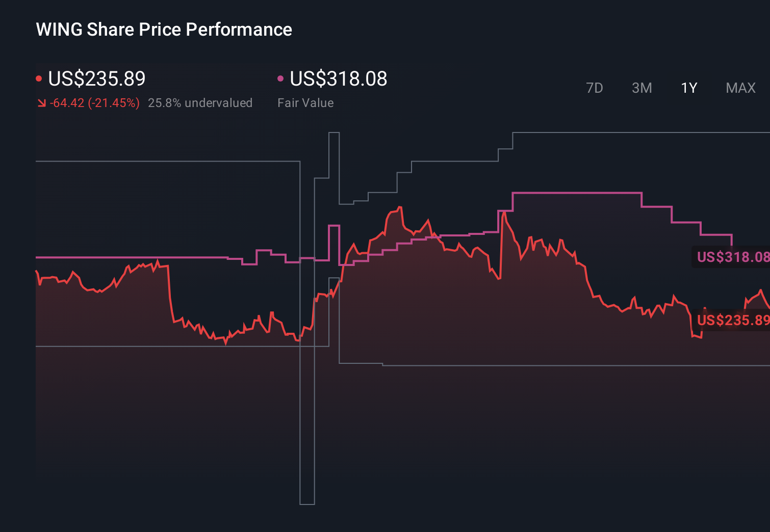Click the -64.42 (-21.45%) change figure
This screenshot has width=770, height=532.
point(94,103)
